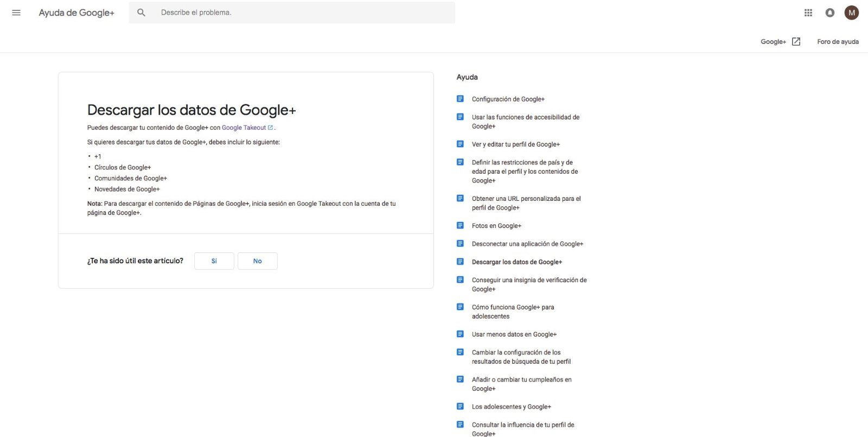Click the article icon for Usar menos datos
Viewport: 868px width, 437px height.
460,334
